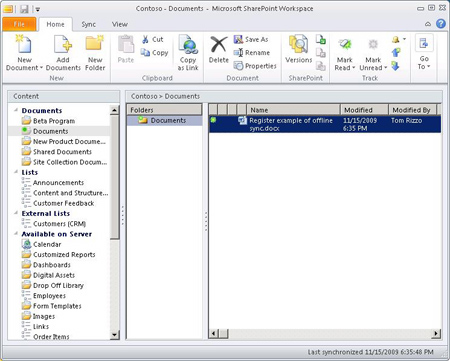450x361 pixels.
Task: Open document Properties
Action: tap(255, 66)
